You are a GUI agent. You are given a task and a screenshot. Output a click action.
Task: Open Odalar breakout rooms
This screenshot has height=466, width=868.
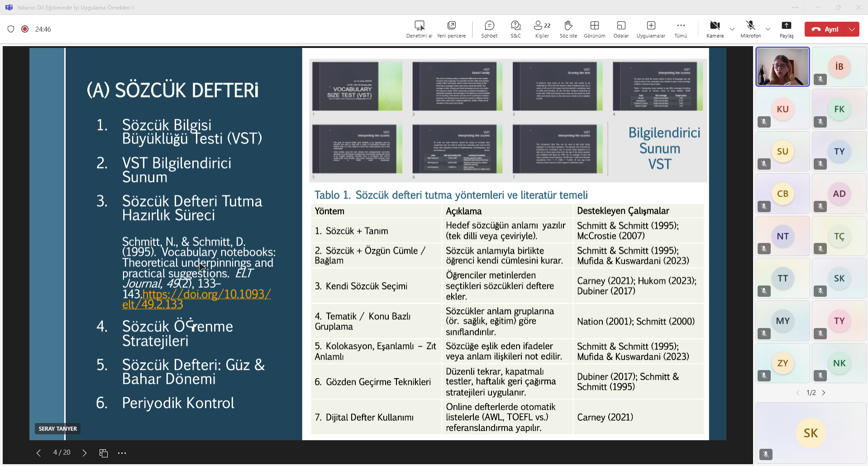(x=621, y=29)
